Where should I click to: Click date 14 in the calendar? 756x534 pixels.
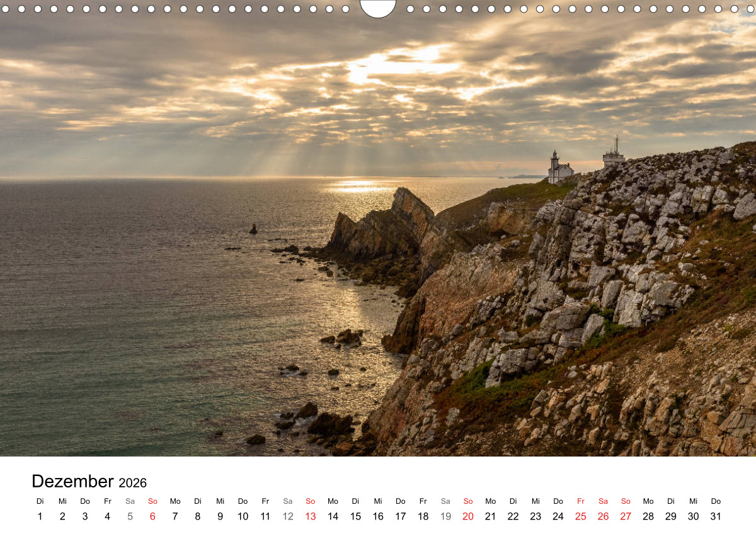point(333,516)
